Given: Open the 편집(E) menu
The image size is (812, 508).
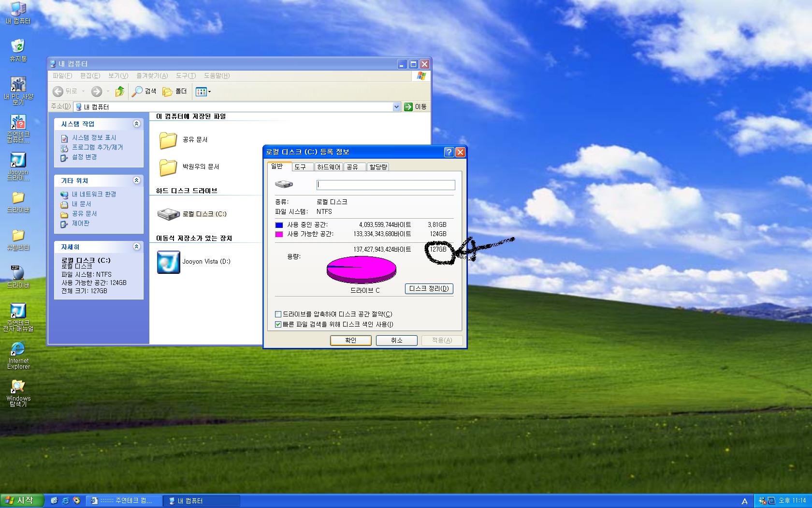Looking at the screenshot, I should 90,75.
